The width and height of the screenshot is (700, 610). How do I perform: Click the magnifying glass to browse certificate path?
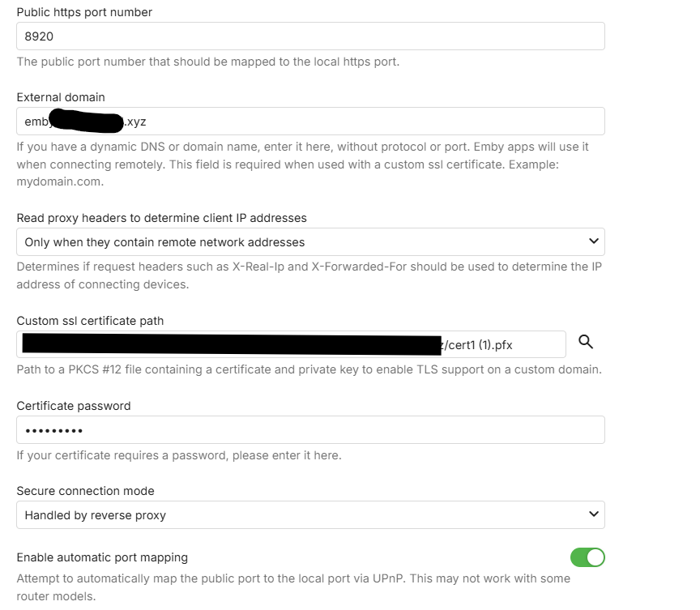tap(586, 343)
